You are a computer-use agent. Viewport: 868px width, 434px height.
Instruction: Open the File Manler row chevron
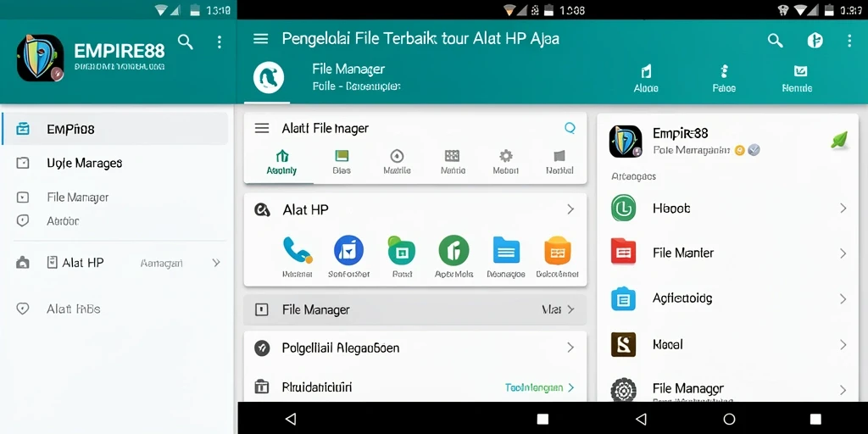pyautogui.click(x=843, y=253)
